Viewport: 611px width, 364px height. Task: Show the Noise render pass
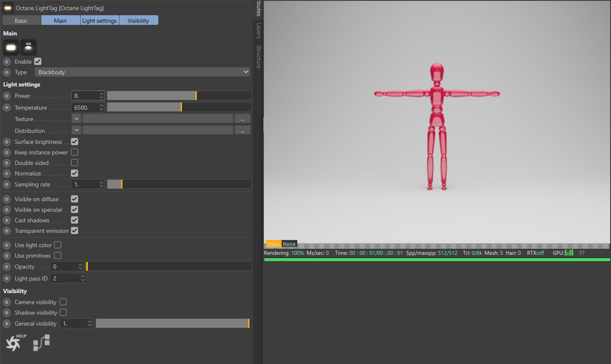pos(289,244)
